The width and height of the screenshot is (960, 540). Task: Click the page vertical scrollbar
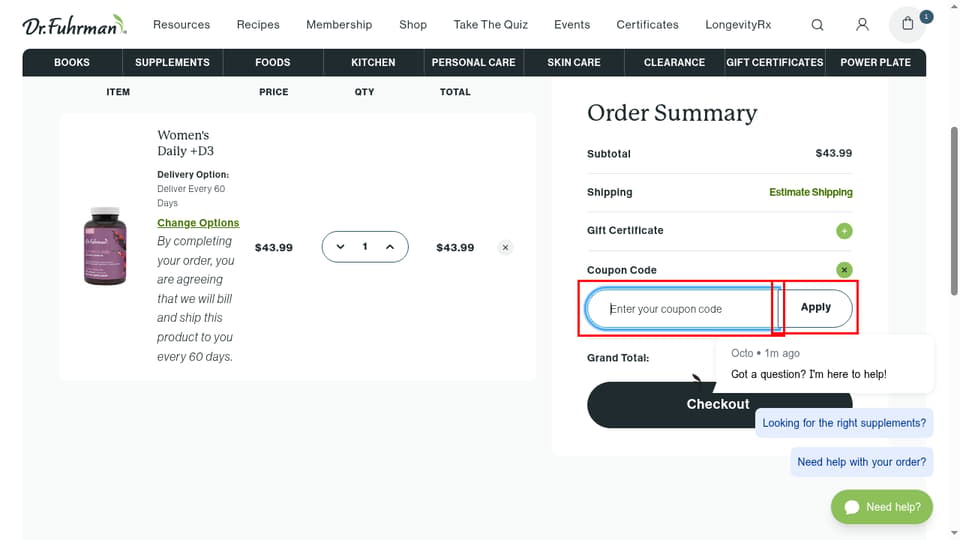pos(954,211)
